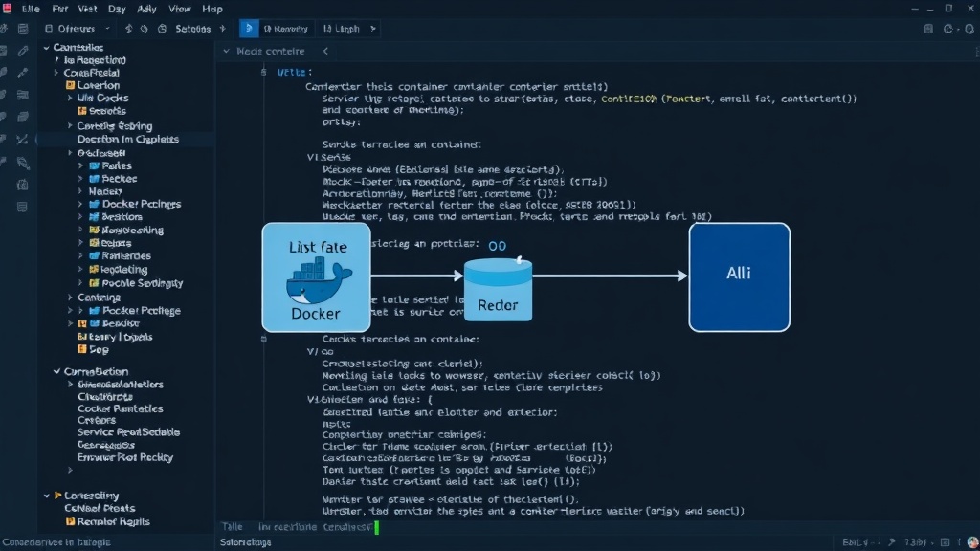
Task: Click the user avatar in status bar
Action: point(972,542)
